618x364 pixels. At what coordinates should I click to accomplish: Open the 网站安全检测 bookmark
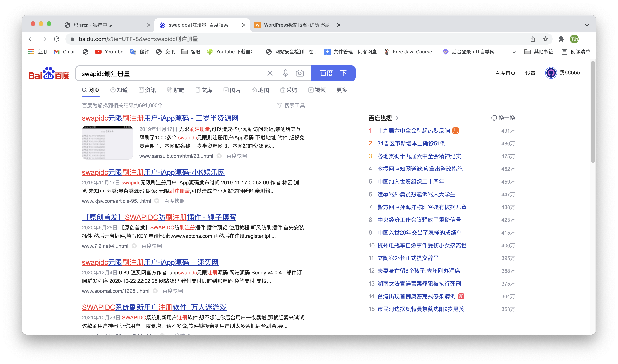pos(292,52)
